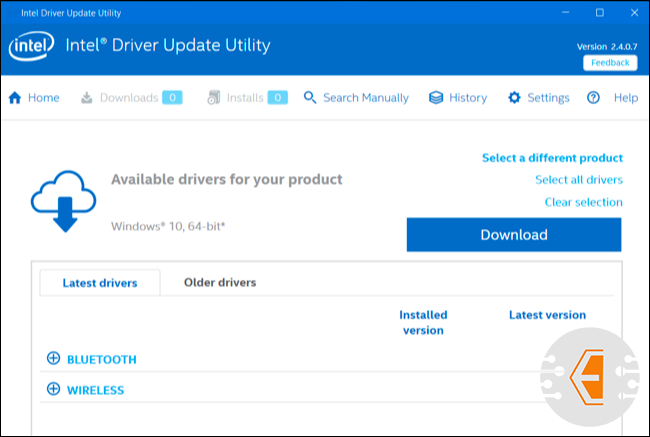Viewport: 650px width, 437px height.
Task: Click the Home house icon
Action: coord(15,98)
